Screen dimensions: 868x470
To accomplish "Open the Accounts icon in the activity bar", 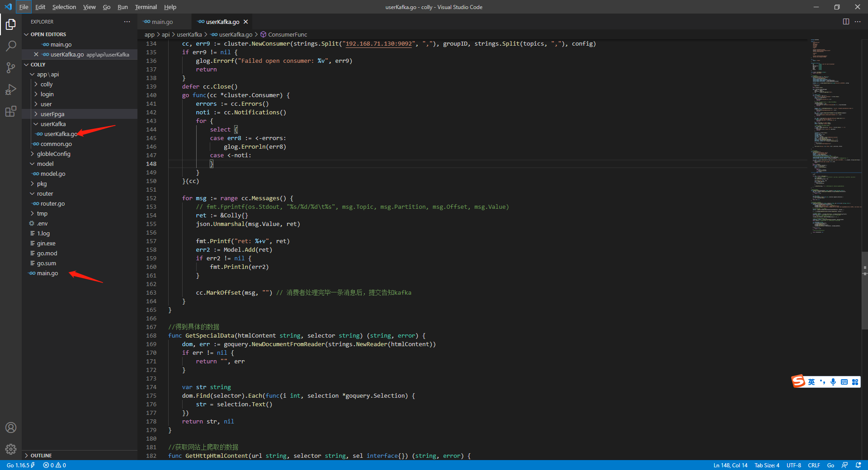I will coord(11,428).
